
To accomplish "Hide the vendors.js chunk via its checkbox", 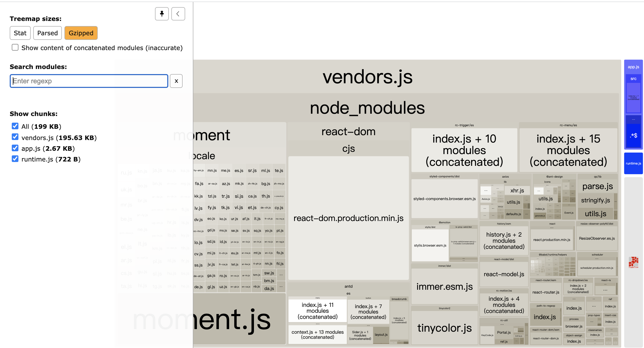I will [x=15, y=137].
